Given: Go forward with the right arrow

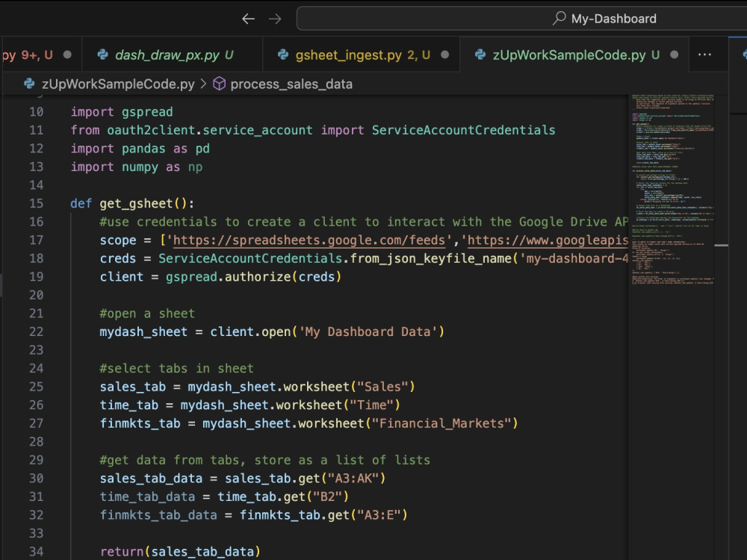Looking at the screenshot, I should click(275, 19).
